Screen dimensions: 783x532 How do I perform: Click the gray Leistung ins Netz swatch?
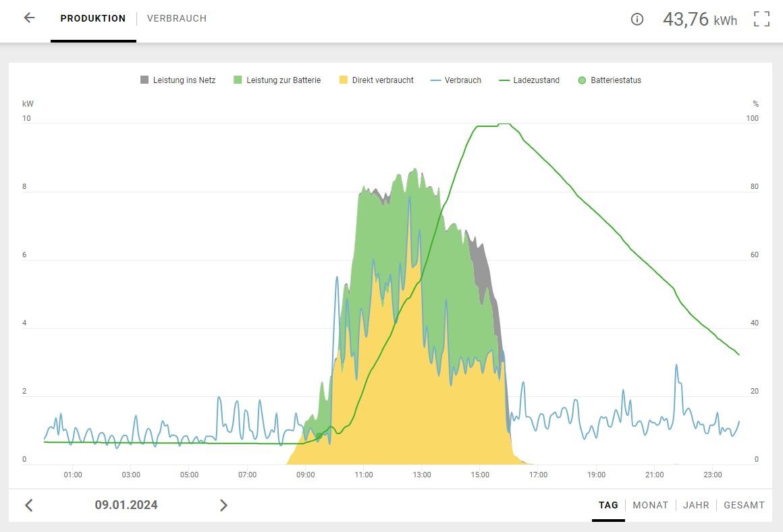[x=144, y=80]
